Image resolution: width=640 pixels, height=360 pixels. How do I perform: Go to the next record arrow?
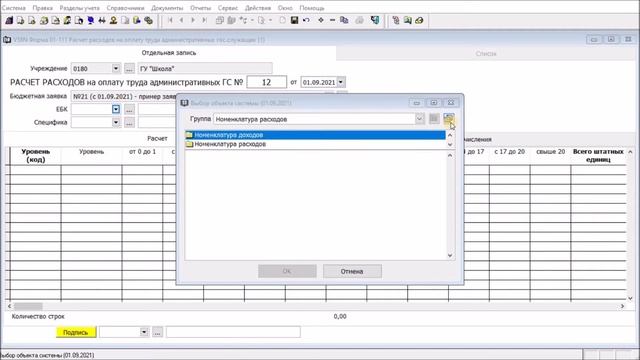pyautogui.click(x=193, y=20)
